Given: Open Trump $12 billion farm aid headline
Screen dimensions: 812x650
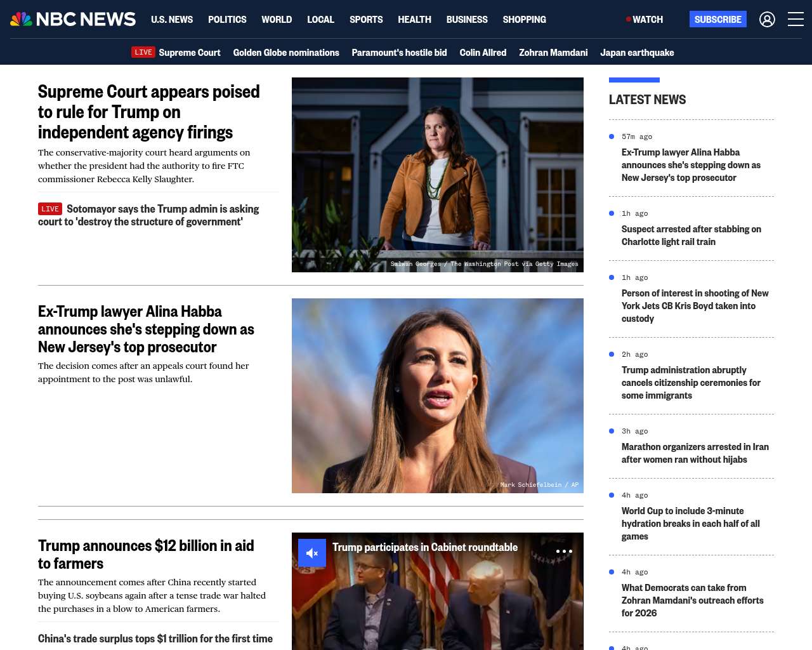Looking at the screenshot, I should tap(146, 554).
